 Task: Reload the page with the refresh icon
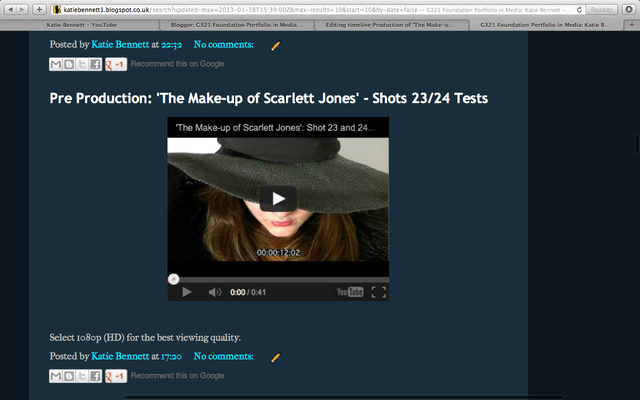coord(579,9)
